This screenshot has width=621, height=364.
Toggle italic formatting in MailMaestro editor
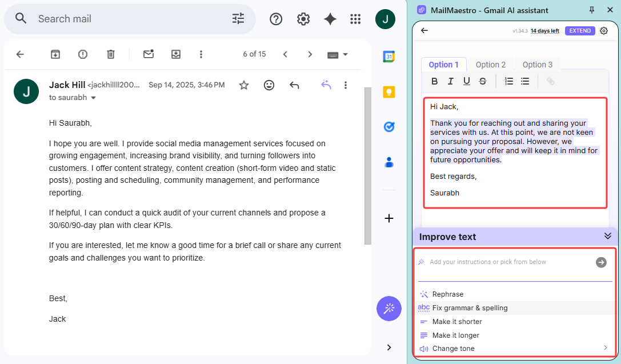point(451,81)
